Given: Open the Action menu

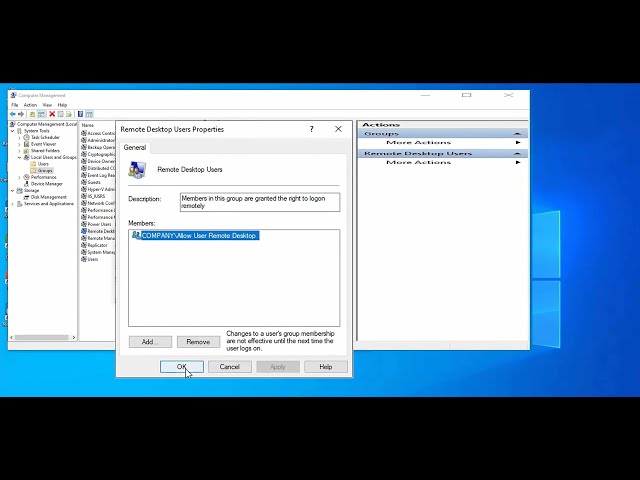Looking at the screenshot, I should 30,105.
